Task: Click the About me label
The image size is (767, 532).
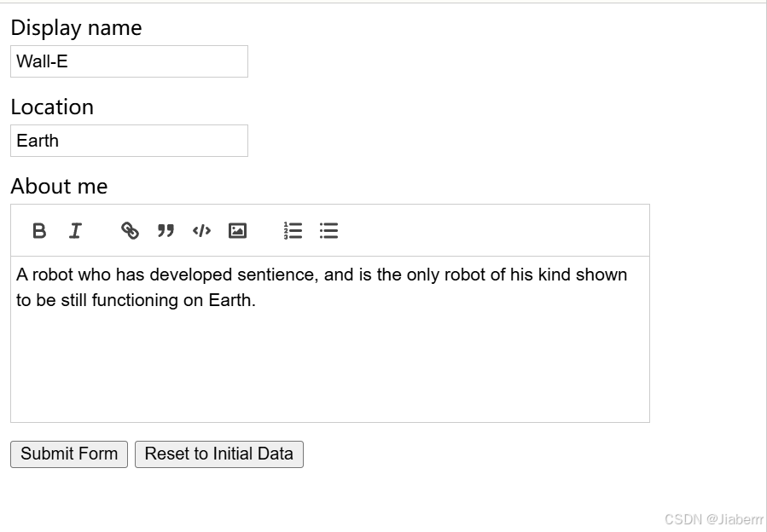Action: [x=59, y=187]
